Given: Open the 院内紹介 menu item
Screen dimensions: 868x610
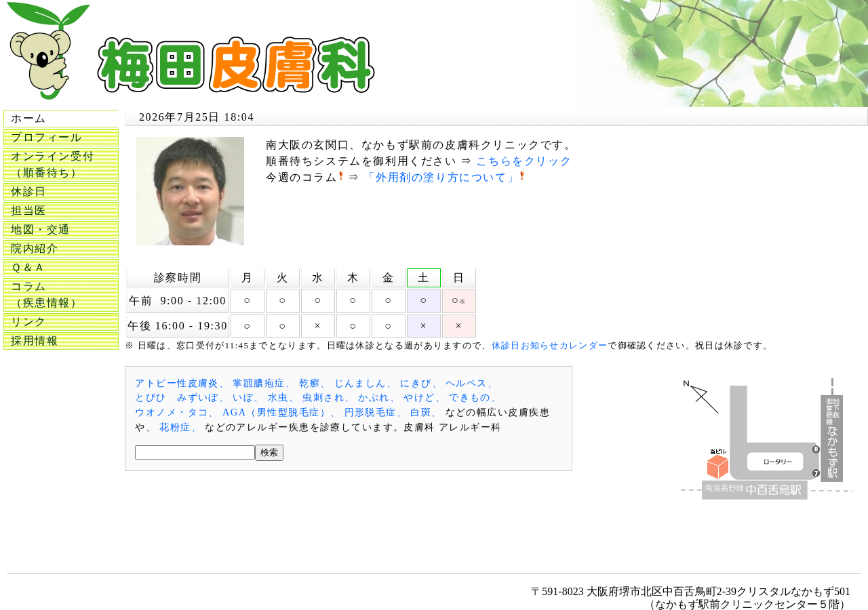Looking at the screenshot, I should click(61, 249).
